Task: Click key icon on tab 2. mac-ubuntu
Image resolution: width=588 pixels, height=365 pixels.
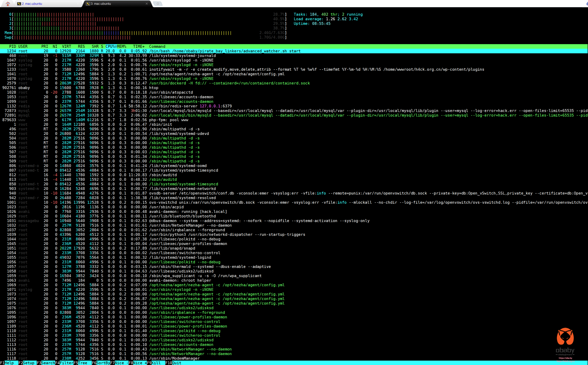Action: click(x=19, y=4)
